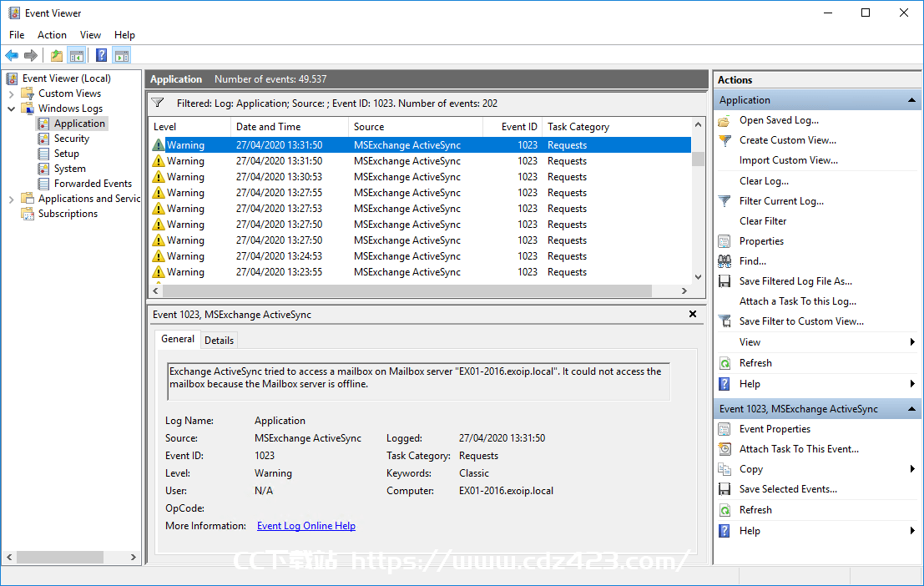The image size is (924, 586).
Task: Click the Open Saved Log folder icon
Action: pos(725,121)
